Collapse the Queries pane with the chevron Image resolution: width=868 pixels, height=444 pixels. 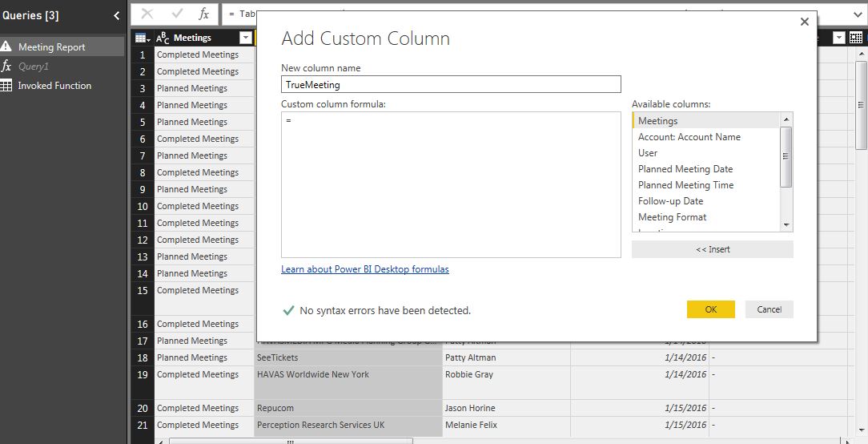[x=116, y=15]
